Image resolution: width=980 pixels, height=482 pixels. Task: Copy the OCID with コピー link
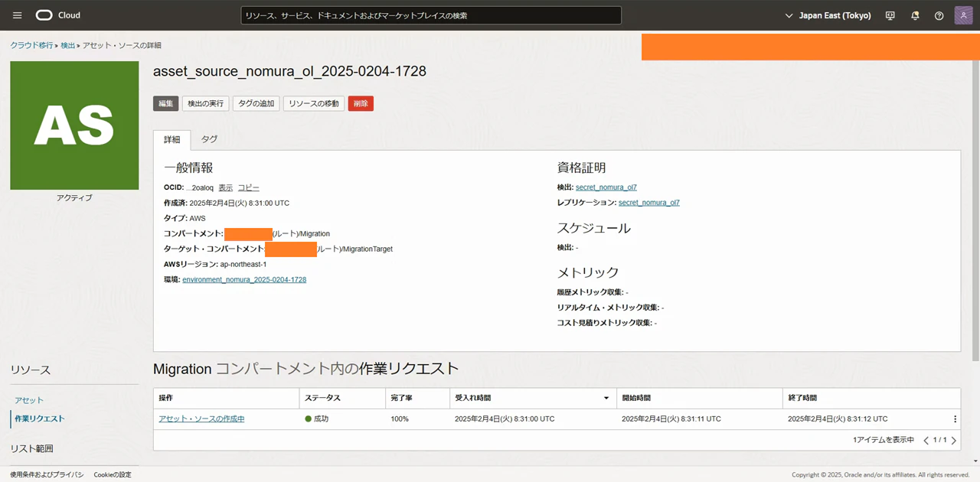pos(248,187)
